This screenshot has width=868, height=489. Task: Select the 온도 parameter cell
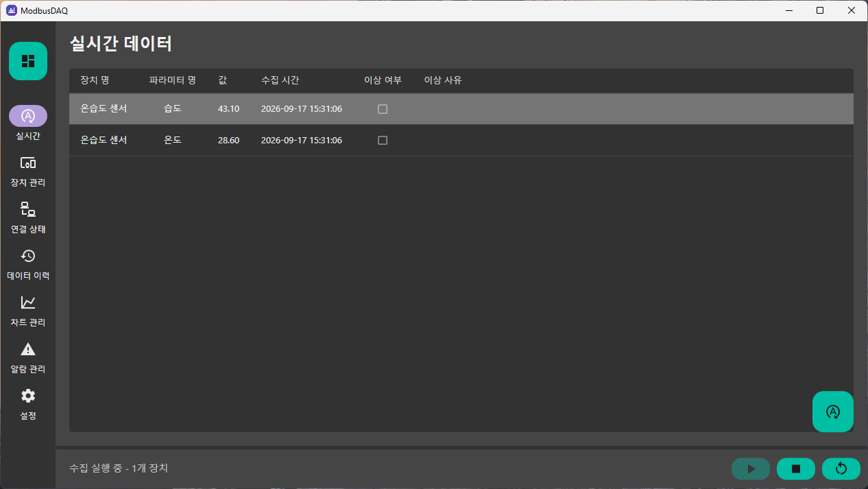tap(173, 141)
